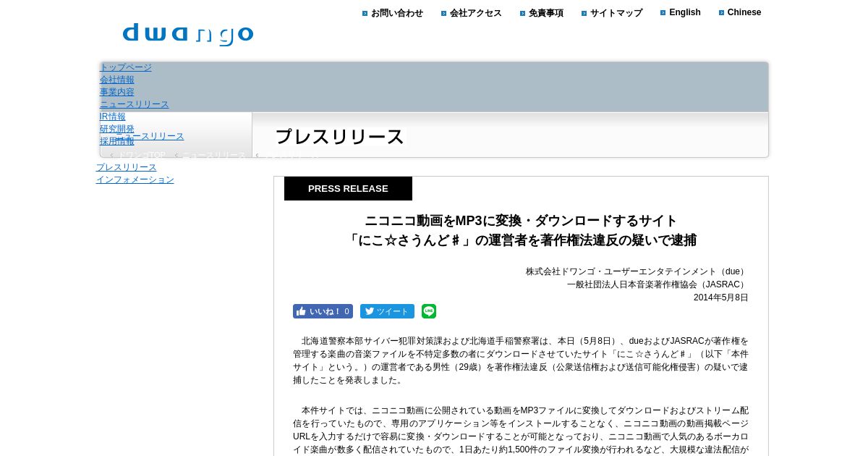Screen dimensions: 868x456
Task: Switch to the Chinese site
Action: coord(744,12)
